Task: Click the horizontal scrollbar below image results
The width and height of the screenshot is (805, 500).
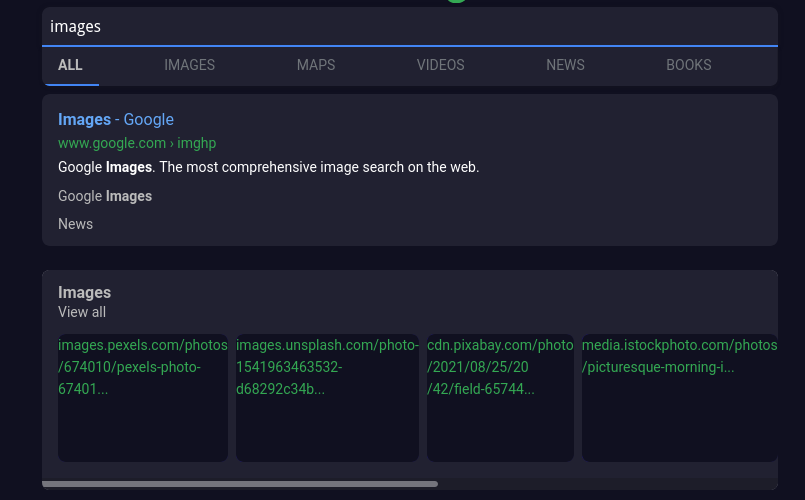Action: (x=240, y=484)
